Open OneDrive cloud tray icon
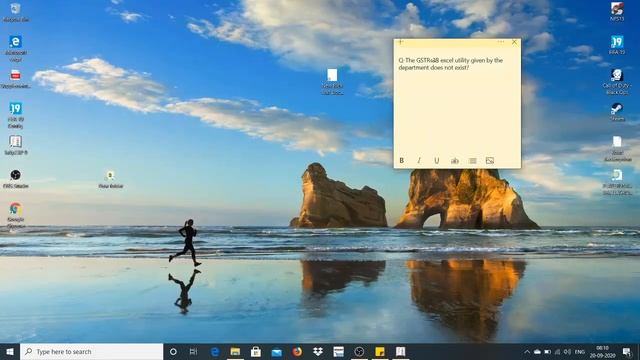Image resolution: width=640 pixels, height=360 pixels. coord(537,351)
